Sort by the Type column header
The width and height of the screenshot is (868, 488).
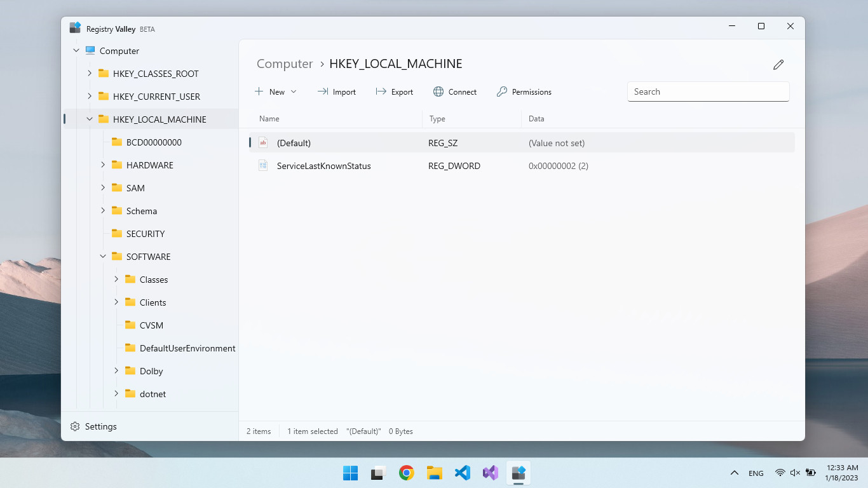pyautogui.click(x=437, y=119)
